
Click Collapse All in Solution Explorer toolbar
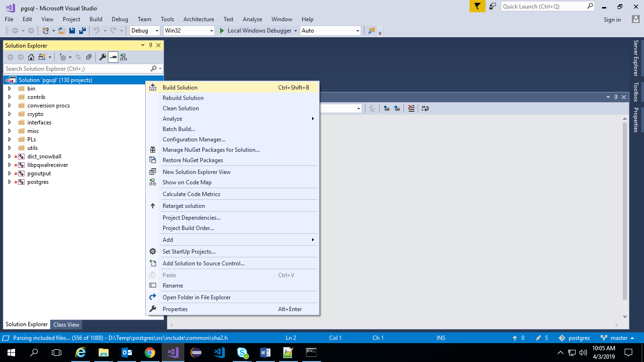(89, 57)
